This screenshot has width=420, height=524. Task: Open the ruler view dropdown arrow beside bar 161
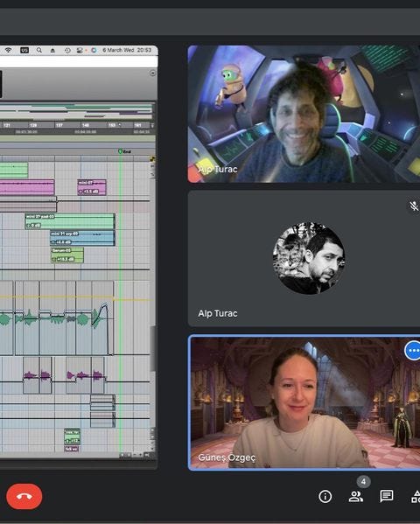pos(152,126)
